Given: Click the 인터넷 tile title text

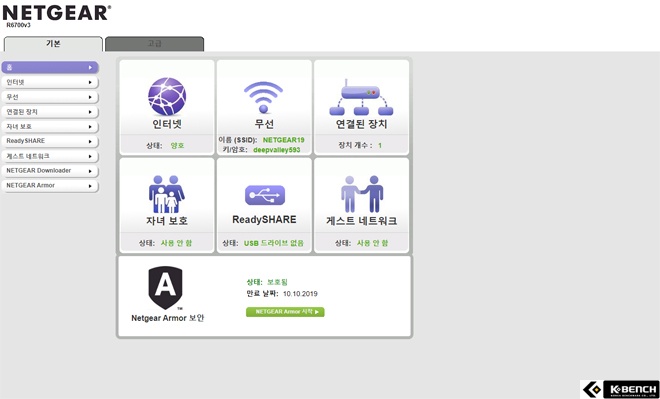Looking at the screenshot, I should 167,124.
